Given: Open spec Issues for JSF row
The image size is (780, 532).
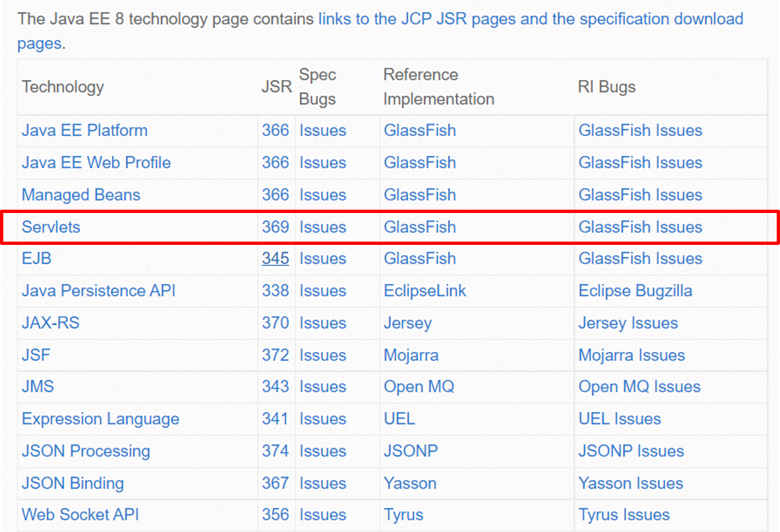Looking at the screenshot, I should 323,355.
